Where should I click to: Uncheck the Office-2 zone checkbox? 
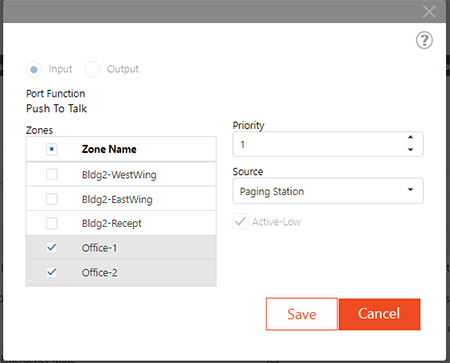coord(52,272)
